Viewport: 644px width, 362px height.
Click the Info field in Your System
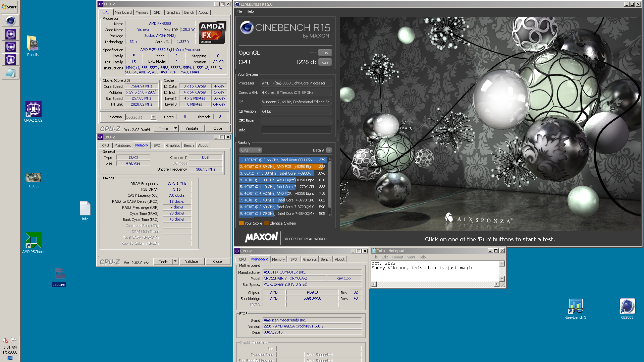[x=296, y=130]
